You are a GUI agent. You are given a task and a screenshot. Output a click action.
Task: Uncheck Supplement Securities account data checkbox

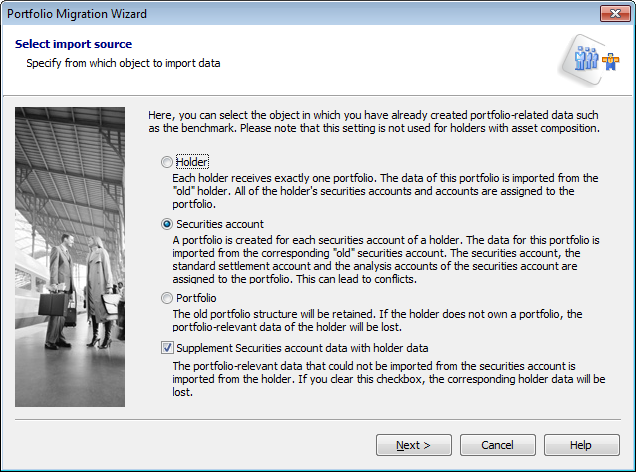(166, 348)
